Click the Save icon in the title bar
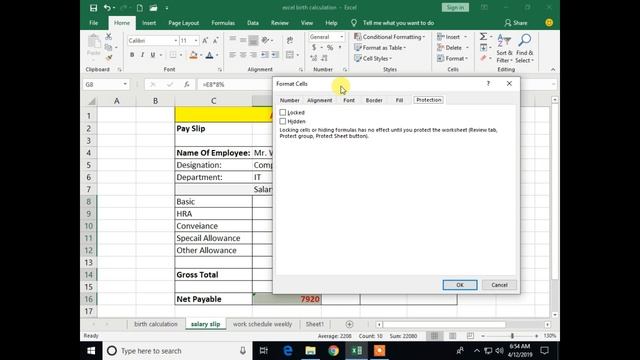This screenshot has height=360, width=640. [x=93, y=8]
